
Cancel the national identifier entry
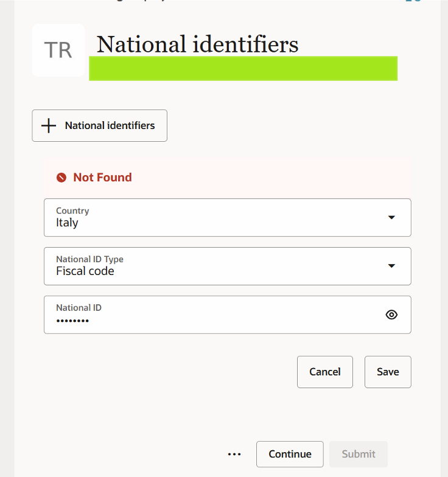click(325, 372)
